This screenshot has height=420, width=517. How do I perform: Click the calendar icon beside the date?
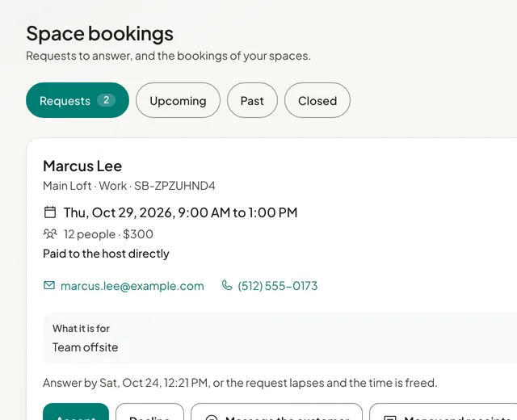[50, 212]
